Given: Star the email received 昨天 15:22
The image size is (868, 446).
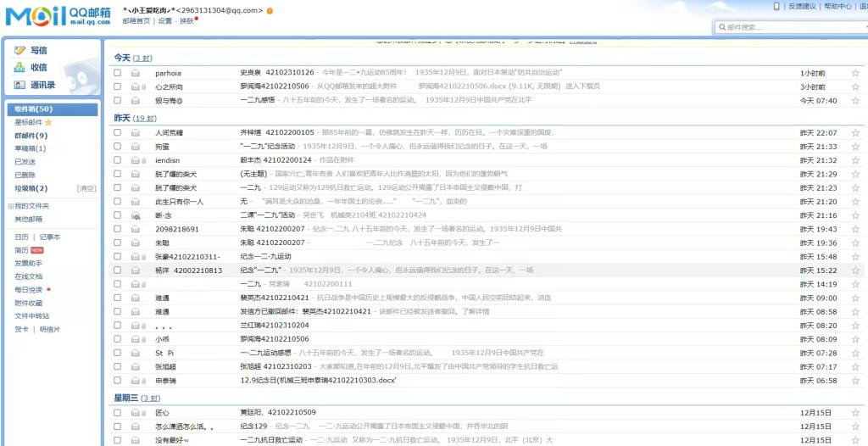Looking at the screenshot, I should click(x=855, y=270).
